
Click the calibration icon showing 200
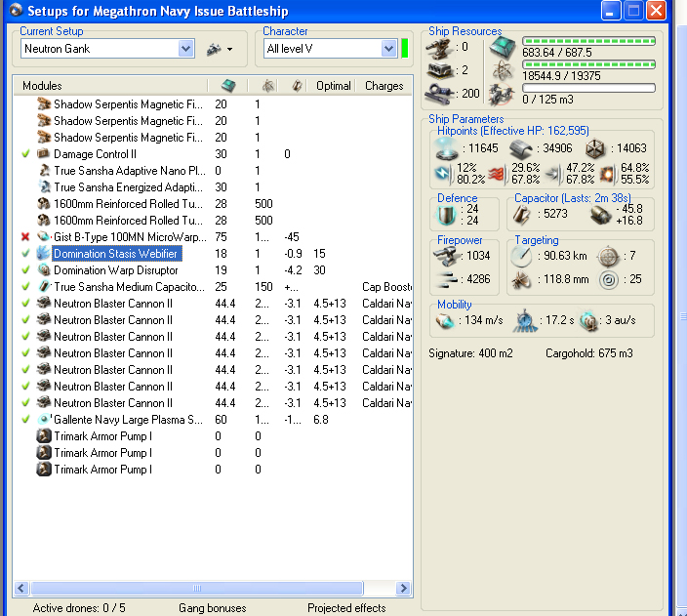[438, 94]
